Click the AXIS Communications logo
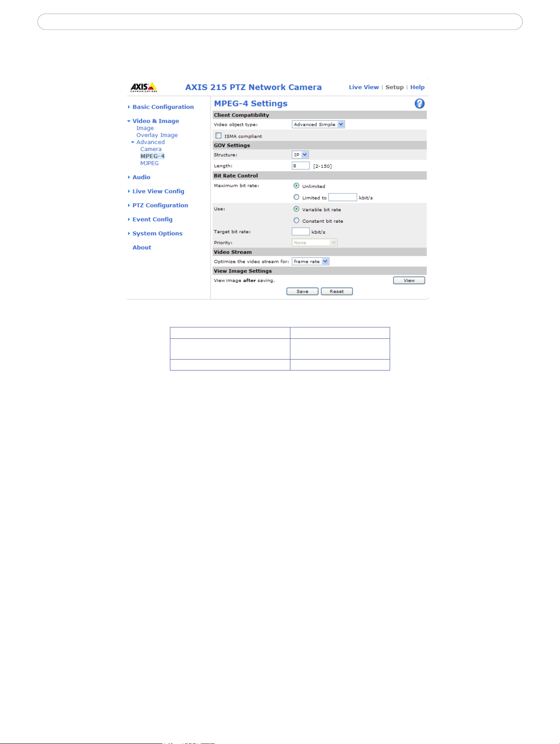The width and height of the screenshot is (560, 744). [x=144, y=87]
